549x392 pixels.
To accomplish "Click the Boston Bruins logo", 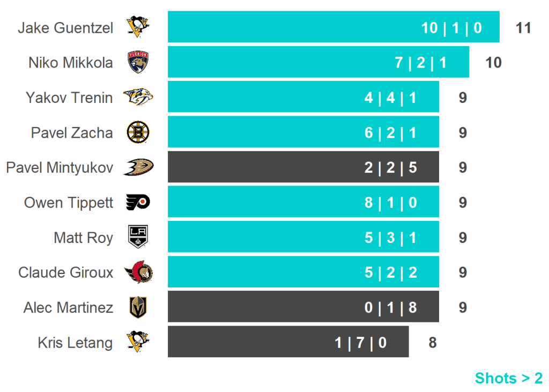I will [138, 132].
